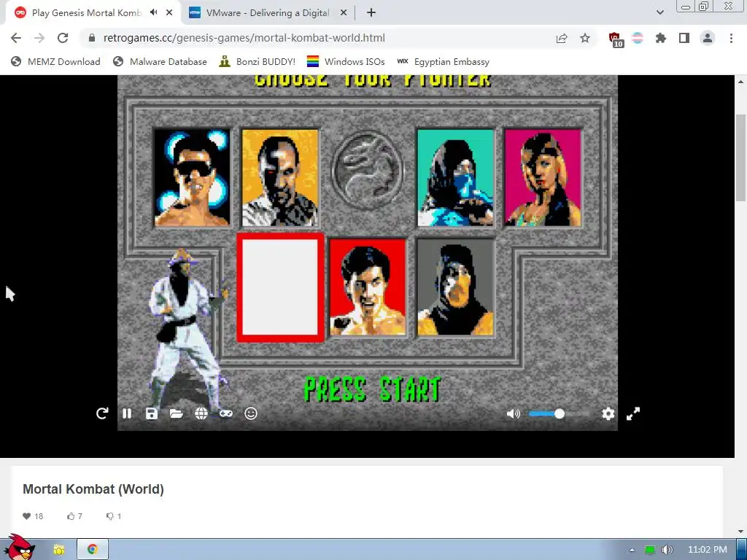Select the Sub-Zero fighter portrait

pos(455,178)
